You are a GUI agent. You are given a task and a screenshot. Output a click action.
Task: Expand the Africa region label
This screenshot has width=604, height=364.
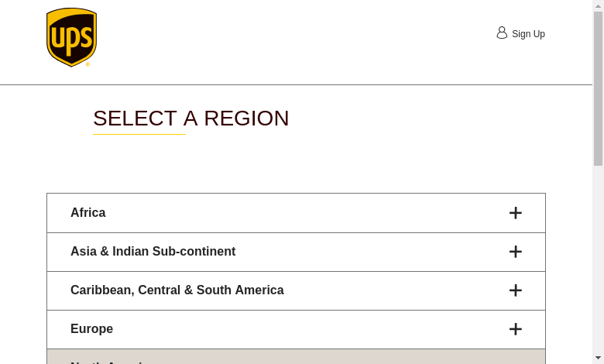click(x=88, y=213)
